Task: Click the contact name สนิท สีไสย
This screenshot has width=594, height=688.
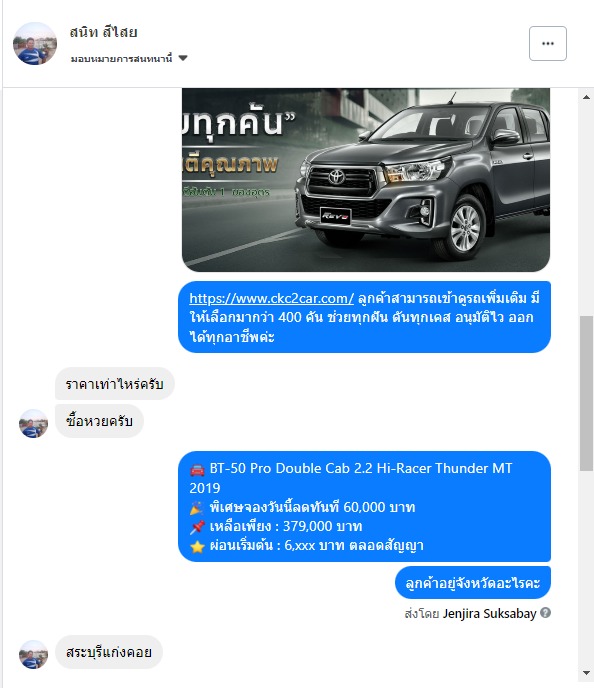Action: click(x=104, y=32)
